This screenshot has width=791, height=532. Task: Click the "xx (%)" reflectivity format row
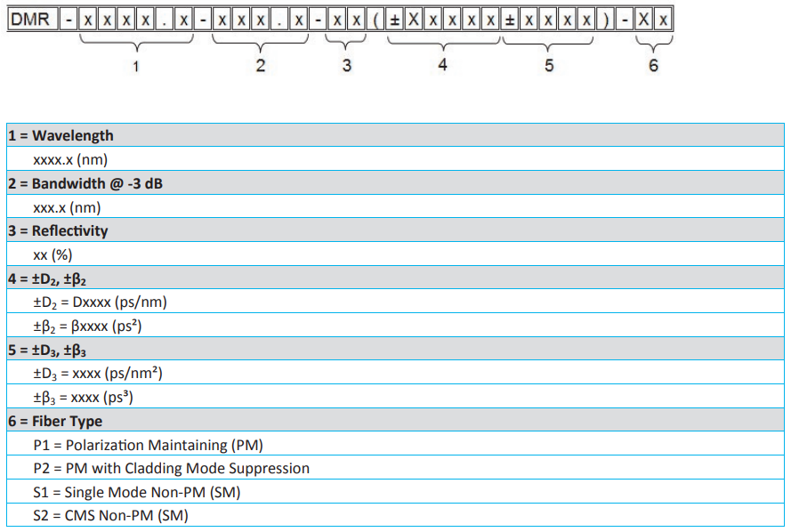tap(52, 254)
